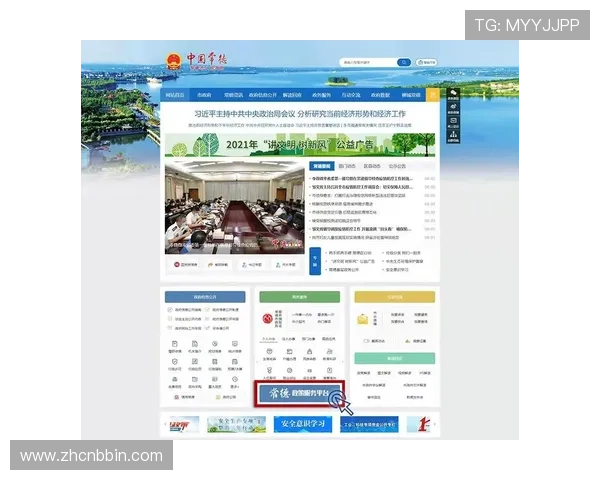600x480 pixels.
Task: Open the 安全生产专项整治 banner
Action: click(236, 424)
